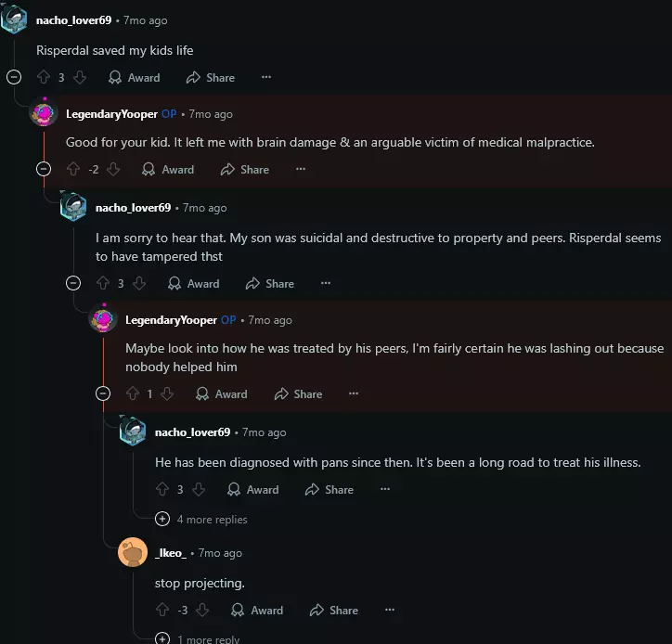Downvote _Ikeo_'s "stop projecting." comment
672x644 pixels.
tap(203, 610)
